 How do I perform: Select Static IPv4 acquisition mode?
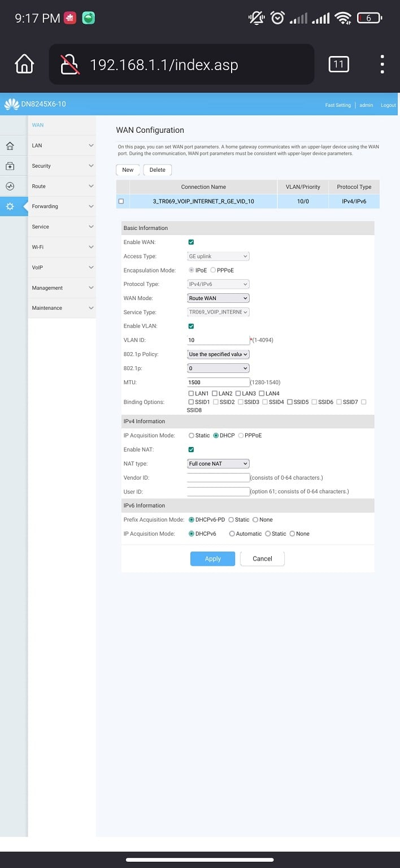(x=192, y=436)
